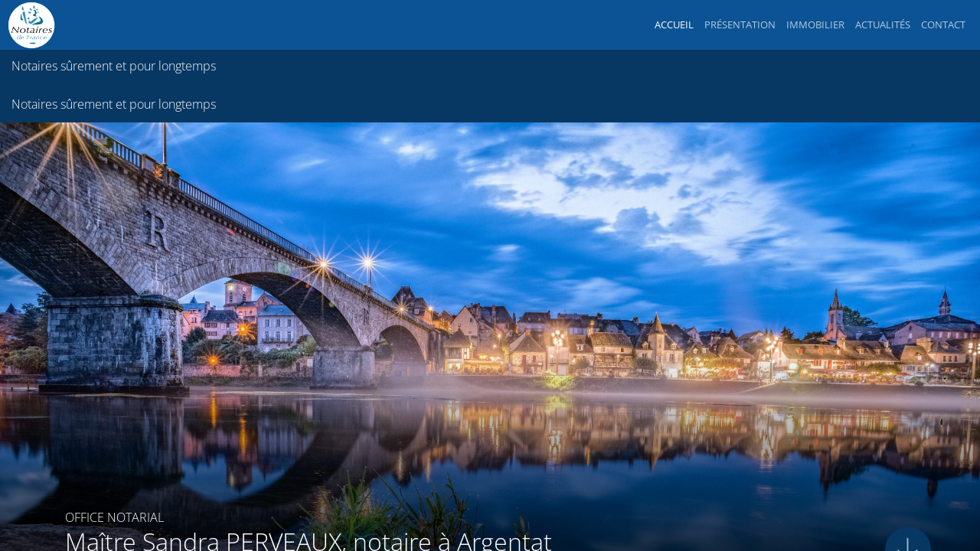
Task: Click the carved letter R on the bridge
Action: (157, 233)
